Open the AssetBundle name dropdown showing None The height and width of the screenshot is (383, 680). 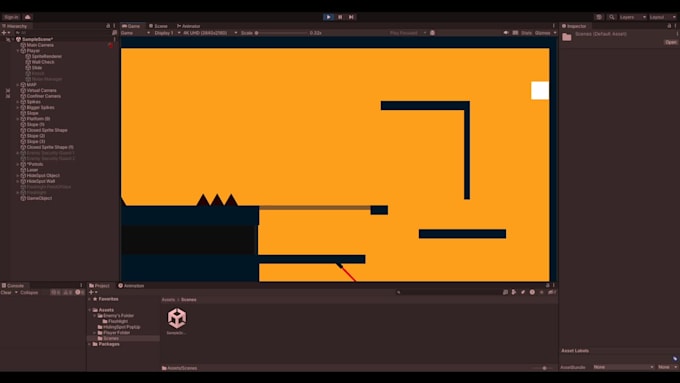623,367
